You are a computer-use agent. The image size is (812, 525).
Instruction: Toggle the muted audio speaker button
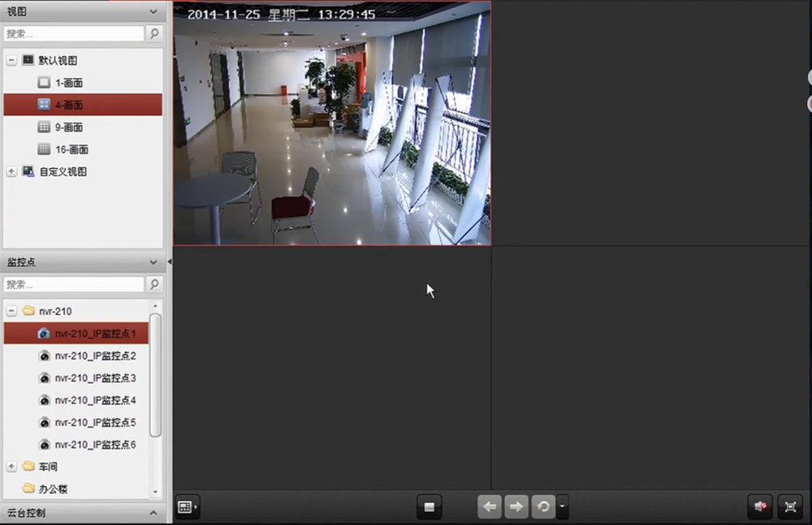760,507
